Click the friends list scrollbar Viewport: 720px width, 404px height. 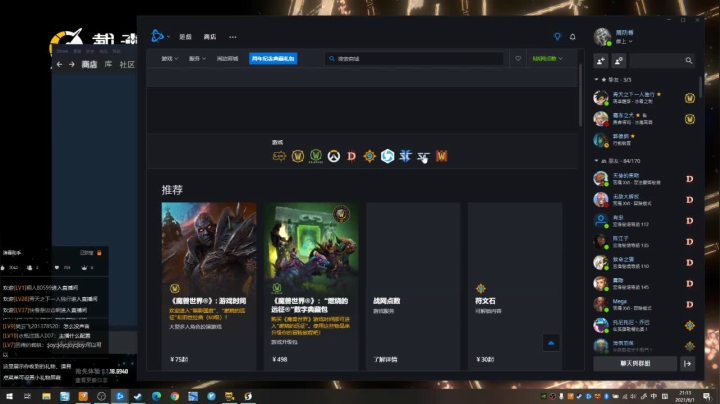pos(700,86)
